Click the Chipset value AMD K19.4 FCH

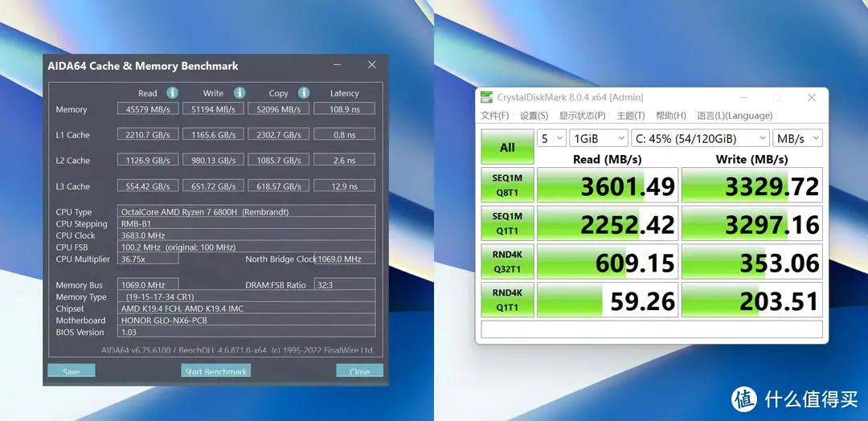(247, 309)
